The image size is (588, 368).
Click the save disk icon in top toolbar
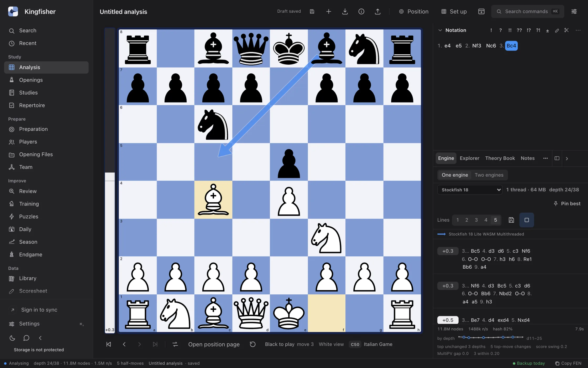(312, 12)
